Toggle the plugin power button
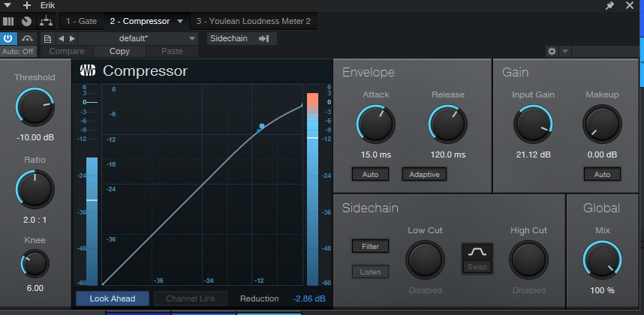The image size is (644, 315). tap(8, 38)
